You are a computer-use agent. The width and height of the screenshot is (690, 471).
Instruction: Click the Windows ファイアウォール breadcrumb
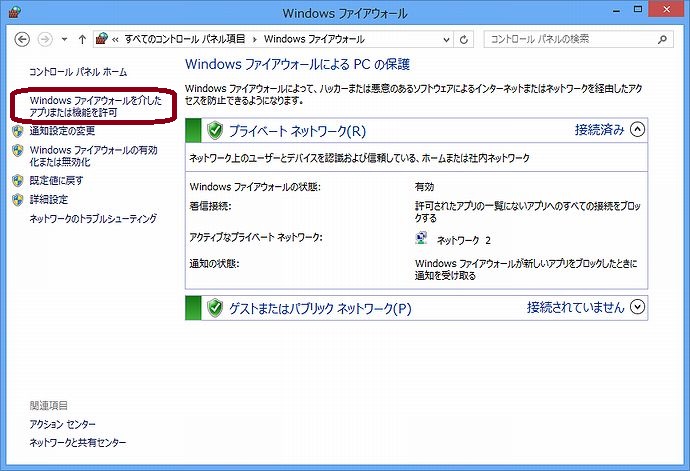click(x=314, y=39)
